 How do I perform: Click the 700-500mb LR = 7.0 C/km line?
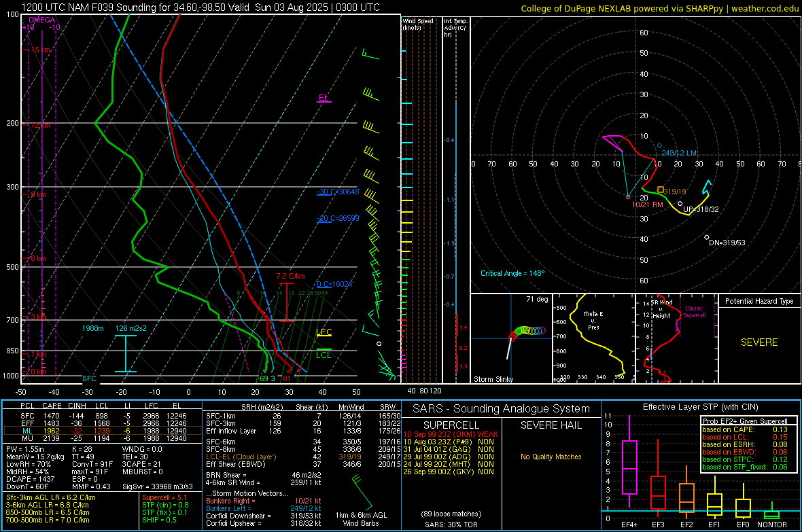click(48, 520)
